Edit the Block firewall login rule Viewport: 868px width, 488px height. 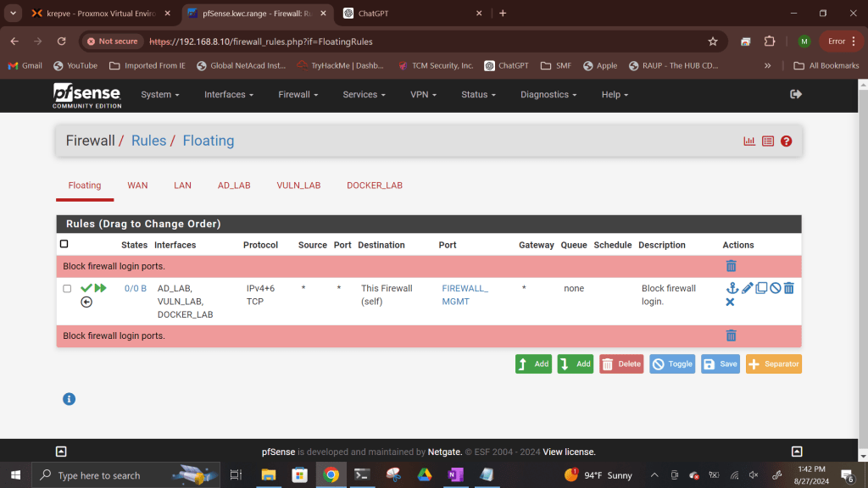tap(747, 288)
